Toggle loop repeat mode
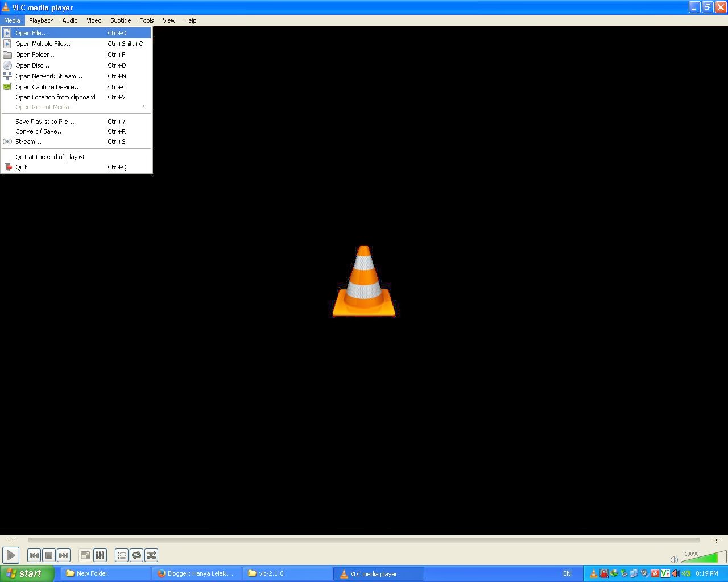The image size is (728, 582). pyautogui.click(x=136, y=555)
